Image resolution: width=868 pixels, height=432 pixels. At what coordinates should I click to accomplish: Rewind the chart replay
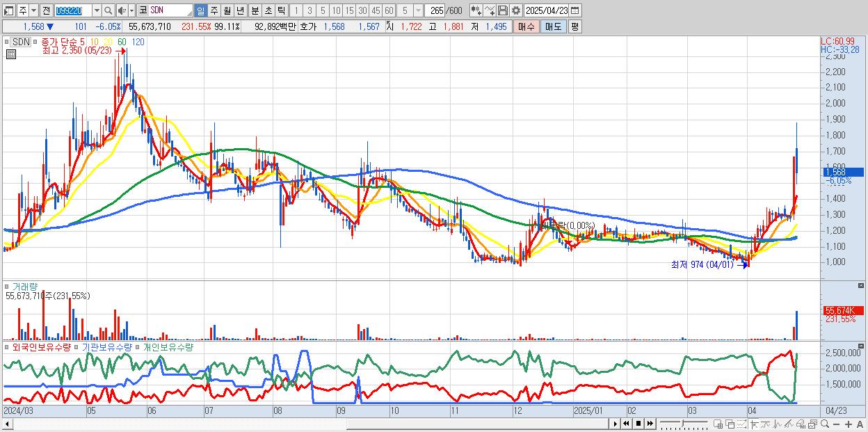coord(627,424)
